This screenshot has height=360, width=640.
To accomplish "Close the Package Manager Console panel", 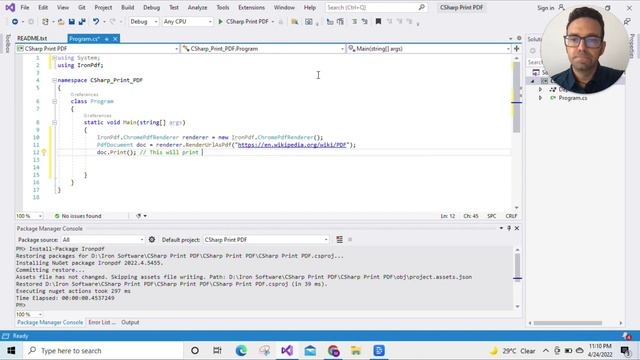I will tap(517, 228).
